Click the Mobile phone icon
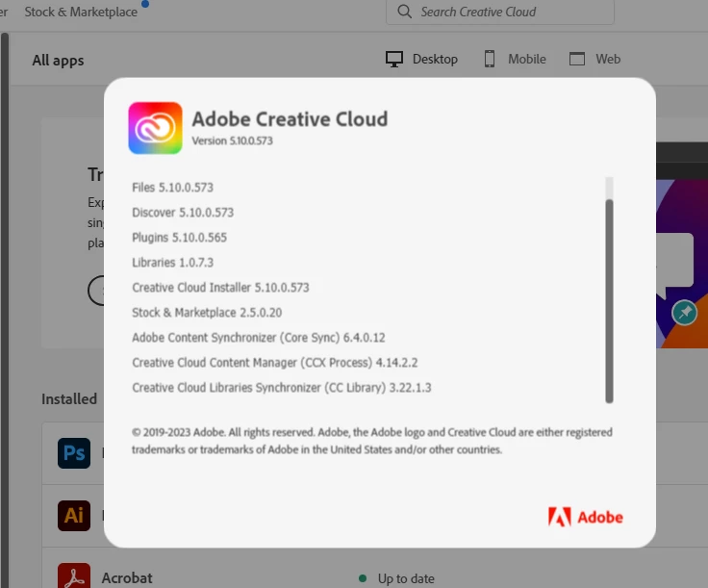Screen dimensions: 708x588 click(x=490, y=59)
